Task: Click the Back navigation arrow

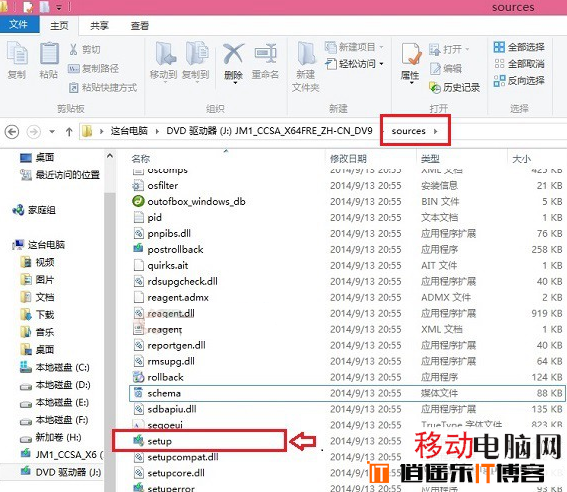Action: pyautogui.click(x=12, y=132)
